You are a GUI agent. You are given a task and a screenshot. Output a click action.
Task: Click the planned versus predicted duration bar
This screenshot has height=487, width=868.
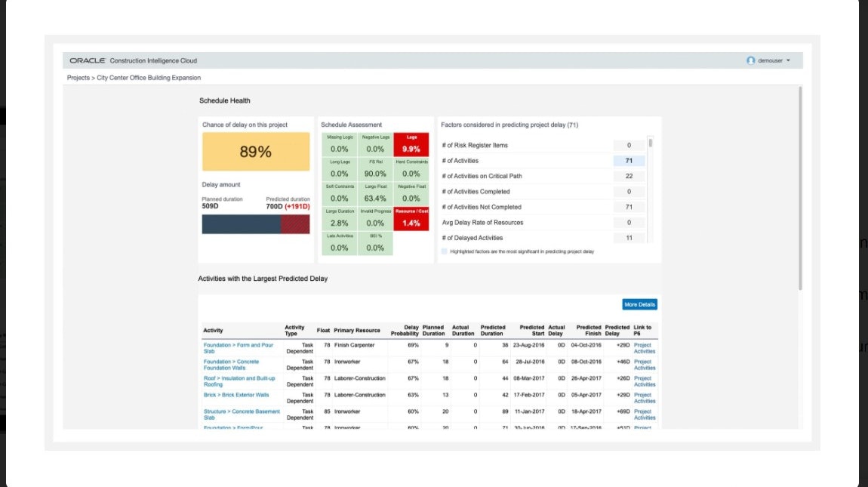pyautogui.click(x=257, y=223)
